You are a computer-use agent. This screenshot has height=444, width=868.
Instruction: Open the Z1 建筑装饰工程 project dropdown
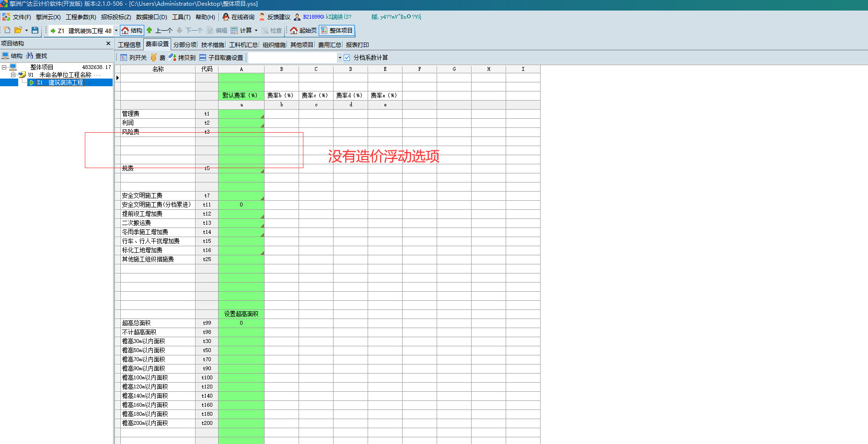(116, 31)
